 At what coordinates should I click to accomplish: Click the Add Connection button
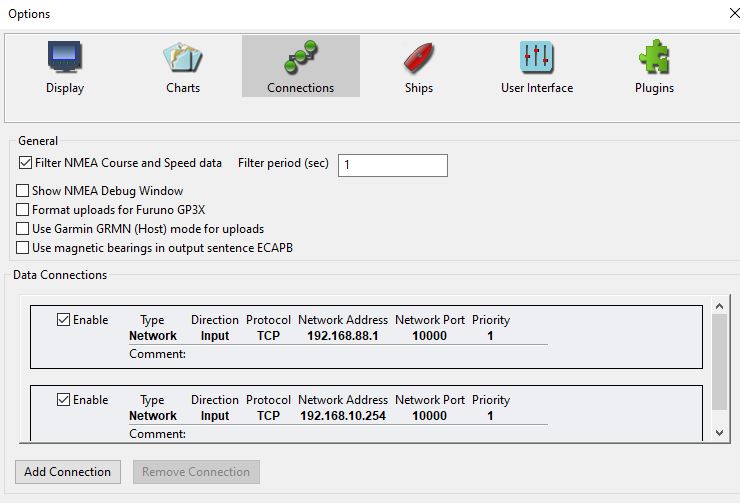pos(68,472)
